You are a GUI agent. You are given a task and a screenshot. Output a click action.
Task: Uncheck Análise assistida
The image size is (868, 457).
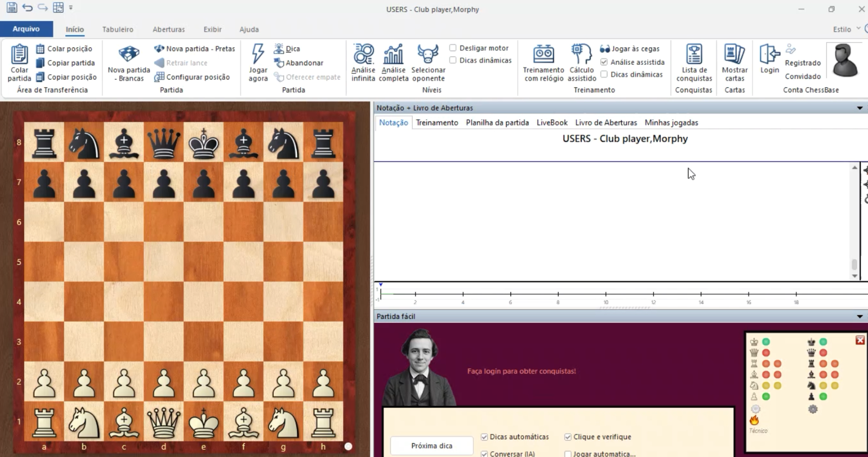[604, 62]
